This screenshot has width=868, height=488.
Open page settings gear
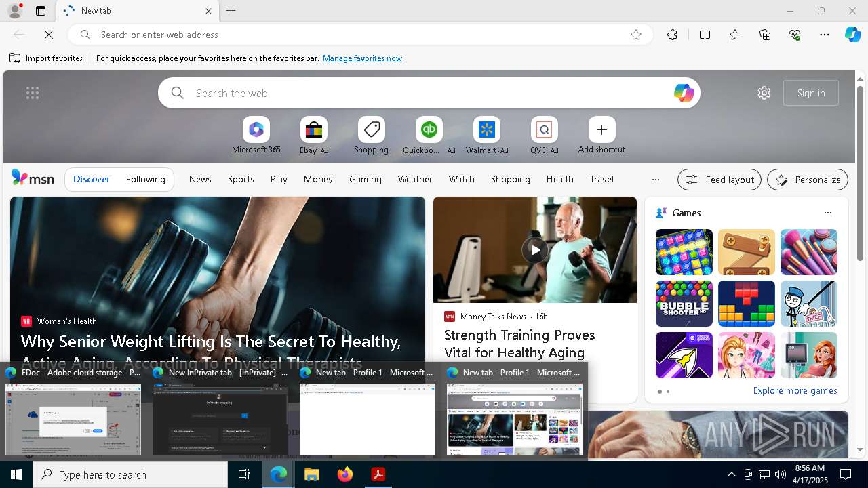point(764,93)
